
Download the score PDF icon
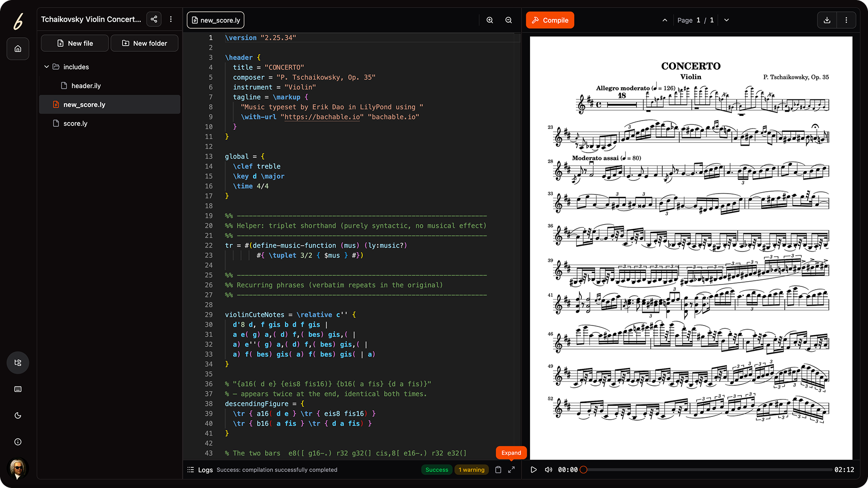point(827,20)
